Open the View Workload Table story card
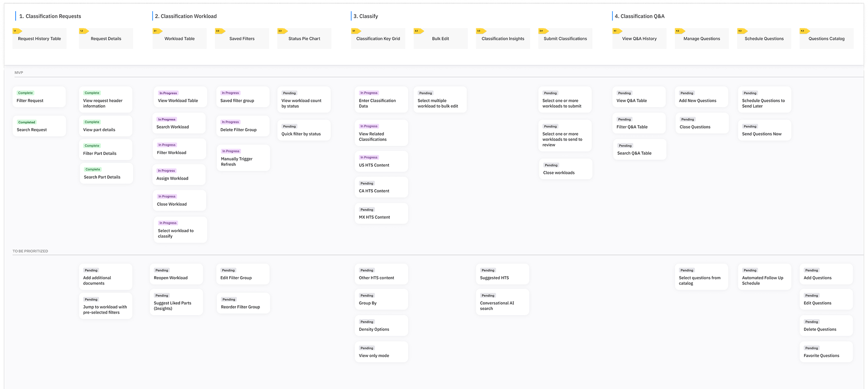 point(180,97)
